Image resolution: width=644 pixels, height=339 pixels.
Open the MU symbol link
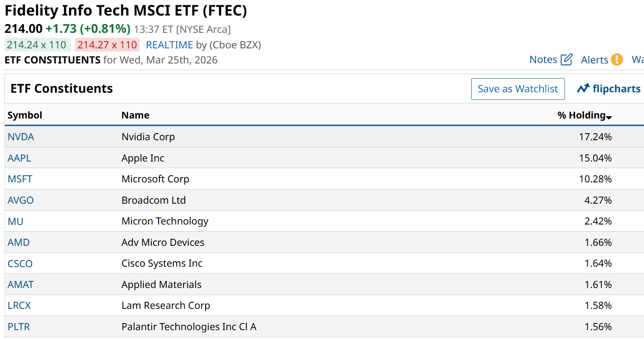16,221
